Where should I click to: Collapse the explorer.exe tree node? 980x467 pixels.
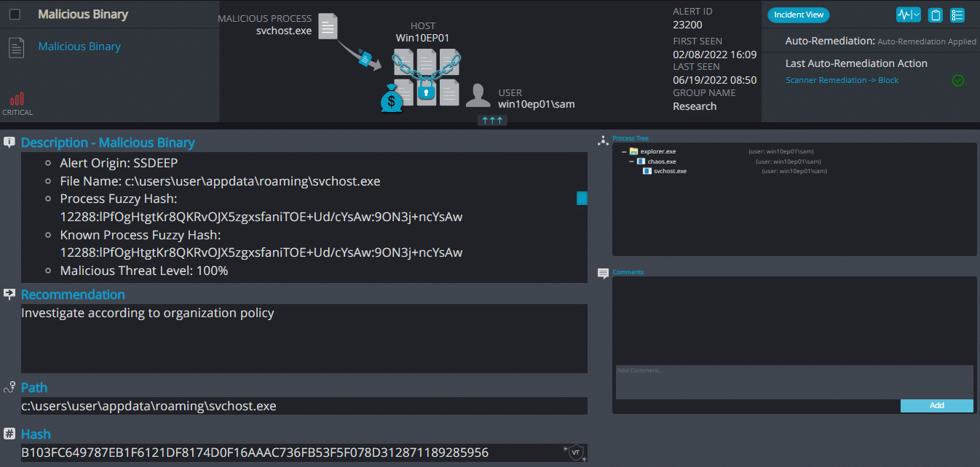click(x=625, y=151)
